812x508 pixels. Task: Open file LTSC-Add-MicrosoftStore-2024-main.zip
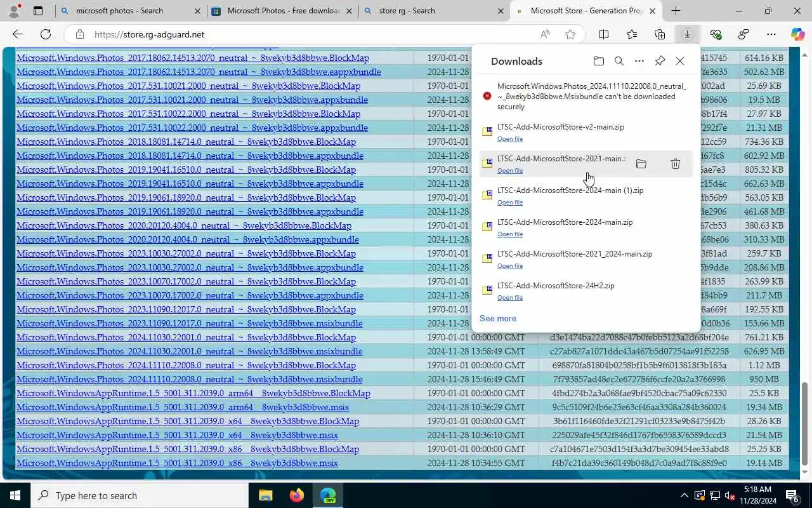pyautogui.click(x=510, y=234)
